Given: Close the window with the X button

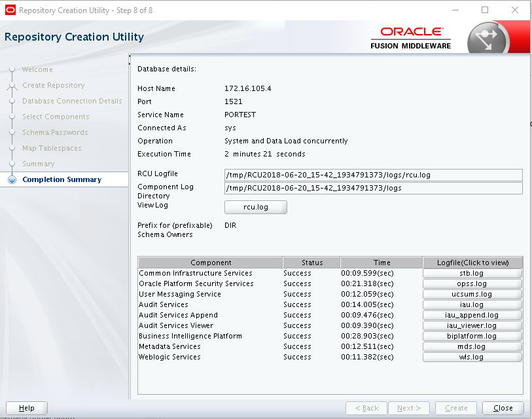Looking at the screenshot, I should (515, 10).
